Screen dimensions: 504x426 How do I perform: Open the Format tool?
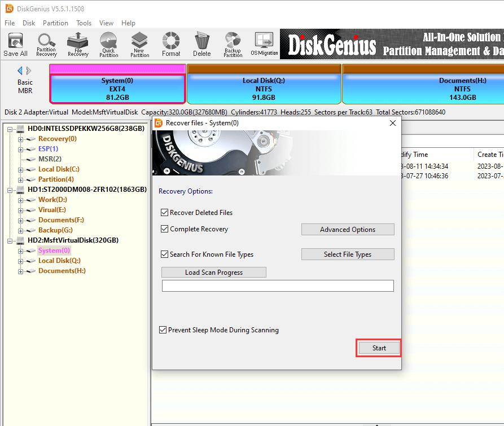(171, 45)
